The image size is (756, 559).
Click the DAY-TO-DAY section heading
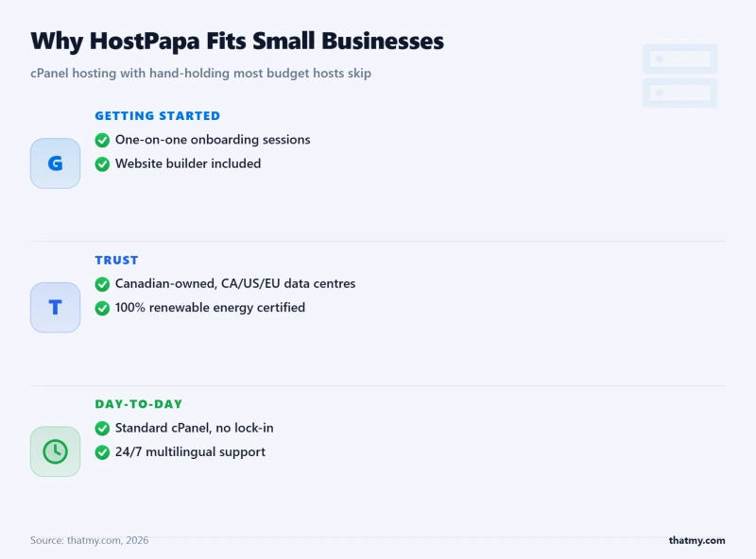point(139,404)
